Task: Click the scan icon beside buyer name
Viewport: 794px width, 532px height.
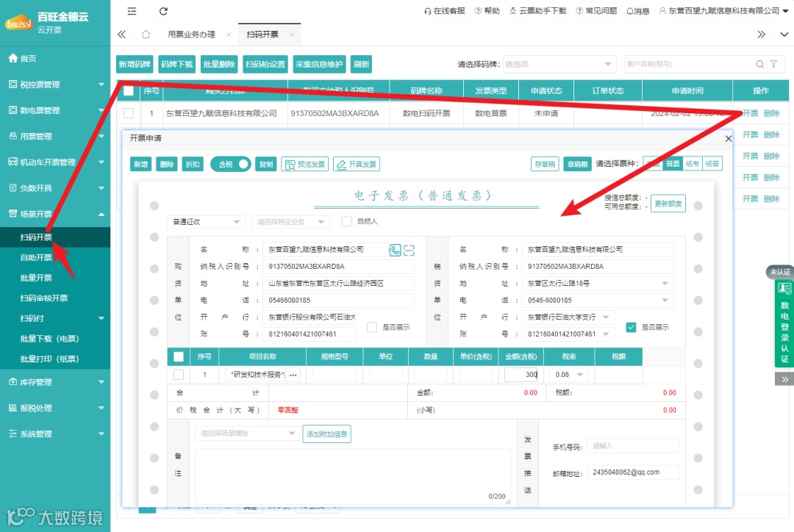Action: (x=409, y=250)
